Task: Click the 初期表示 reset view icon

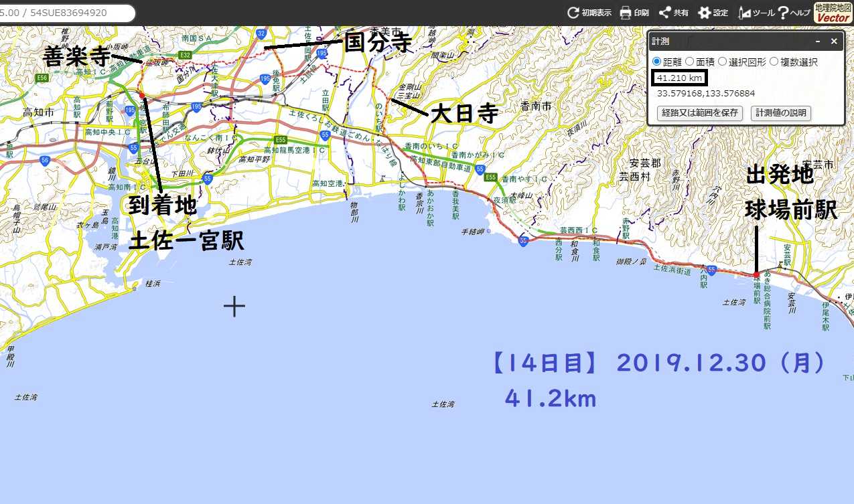Action: point(573,13)
